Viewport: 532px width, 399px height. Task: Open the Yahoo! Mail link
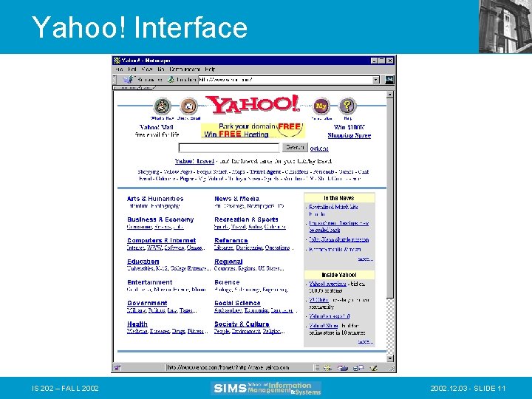[x=157, y=128]
